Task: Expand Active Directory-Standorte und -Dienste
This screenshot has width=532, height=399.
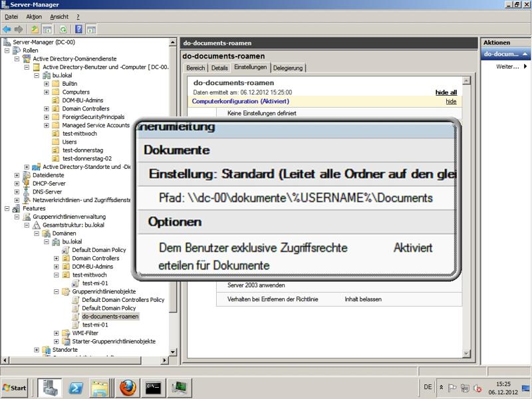Action: pyautogui.click(x=27, y=167)
